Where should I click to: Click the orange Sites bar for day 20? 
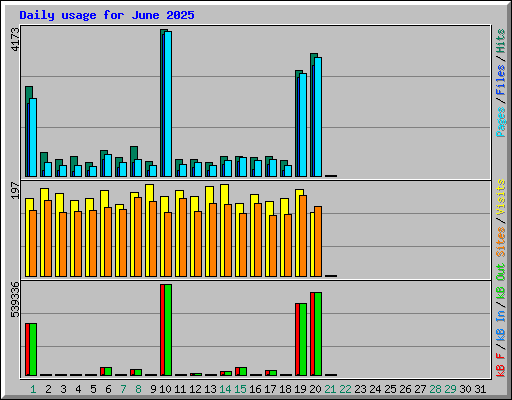[x=318, y=241]
